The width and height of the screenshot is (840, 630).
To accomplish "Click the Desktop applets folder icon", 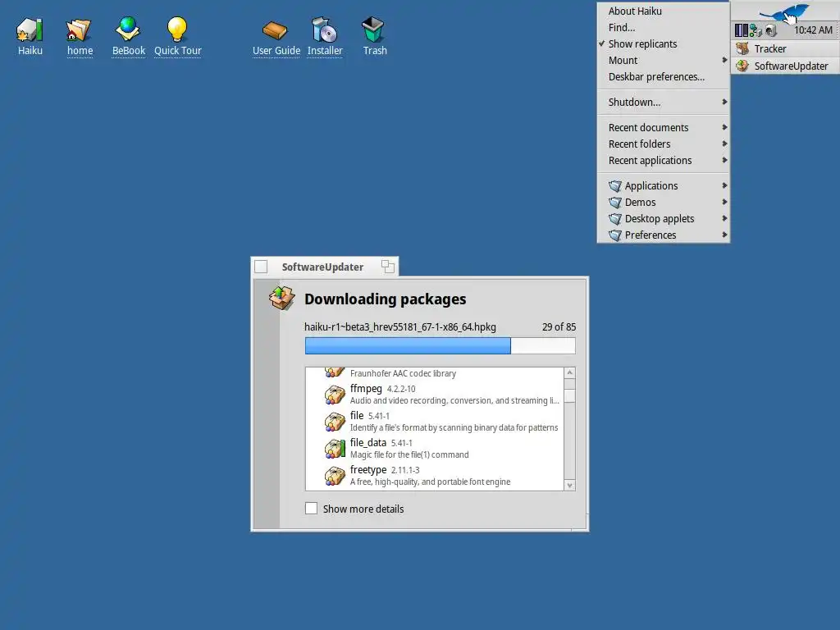I will (615, 219).
